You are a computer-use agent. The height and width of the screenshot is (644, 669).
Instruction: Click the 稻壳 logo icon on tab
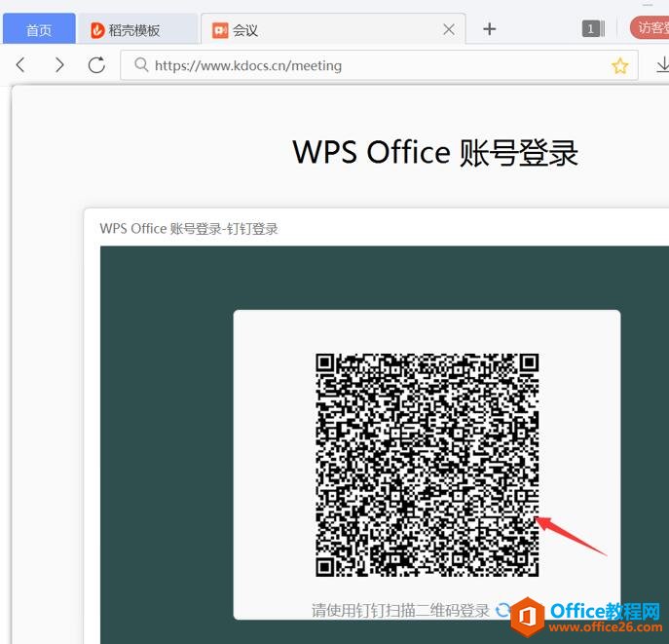click(97, 30)
